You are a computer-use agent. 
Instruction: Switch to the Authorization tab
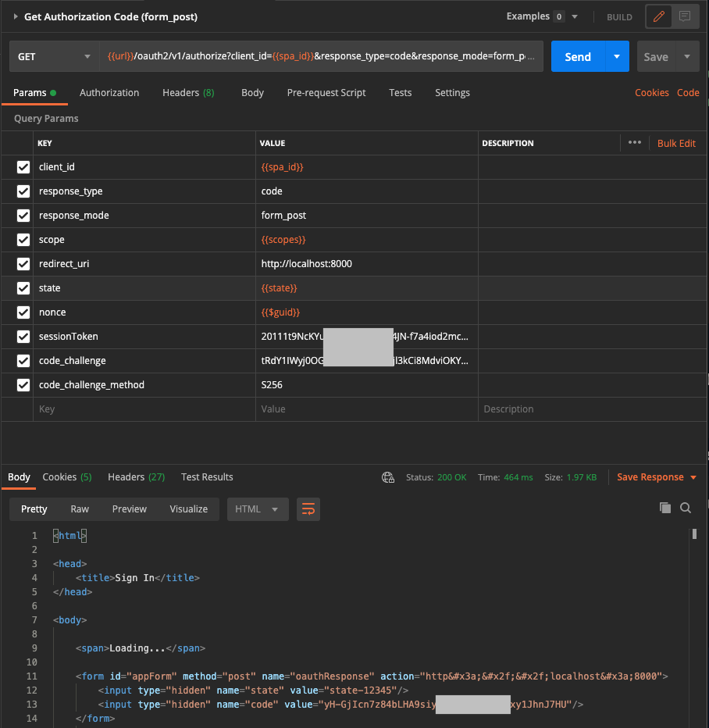click(x=109, y=93)
